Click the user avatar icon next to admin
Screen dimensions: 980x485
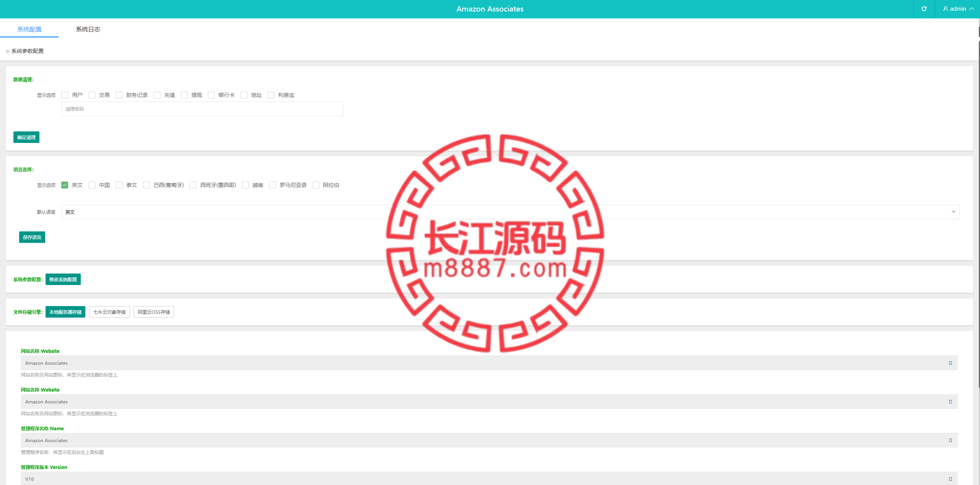click(946, 9)
